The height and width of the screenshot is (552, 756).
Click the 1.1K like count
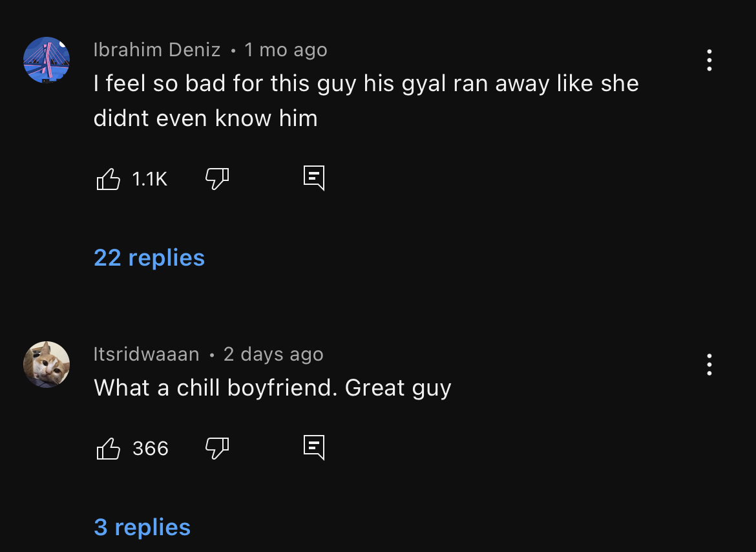click(x=149, y=179)
